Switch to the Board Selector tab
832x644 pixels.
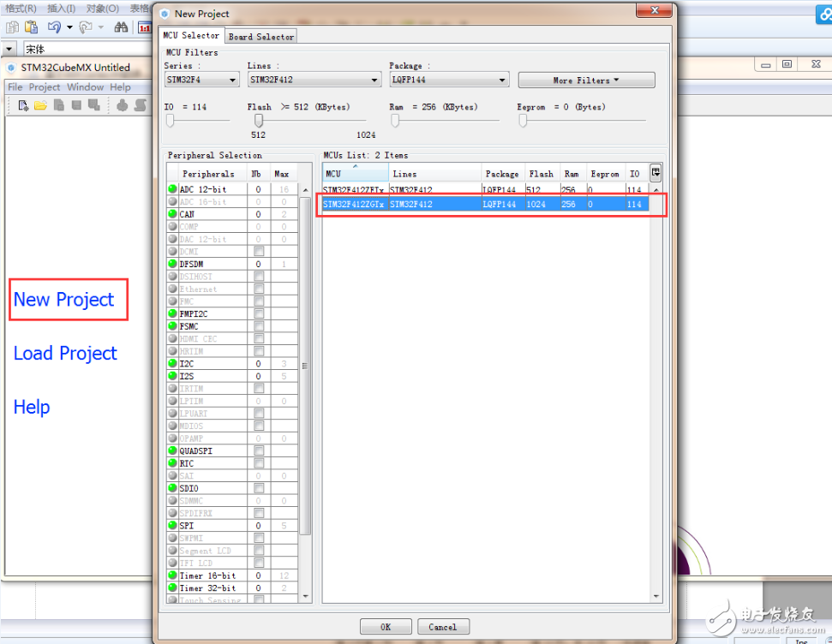[x=261, y=37]
